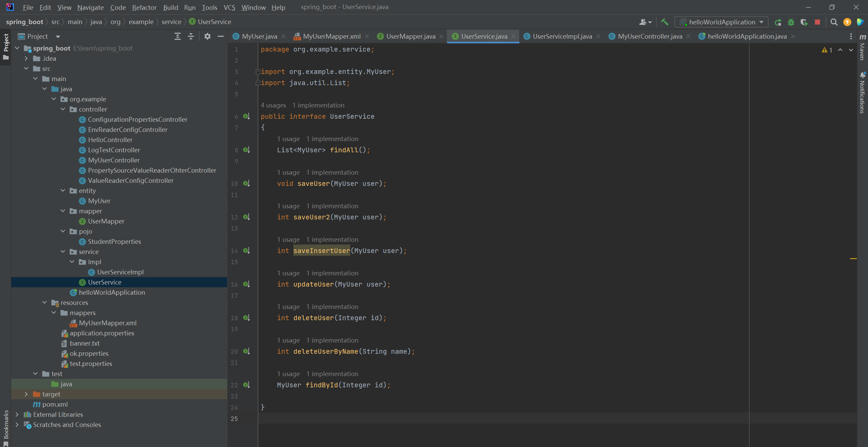Image resolution: width=868 pixels, height=447 pixels.
Task: Open Search Everywhere magnifier
Action: tap(834, 22)
